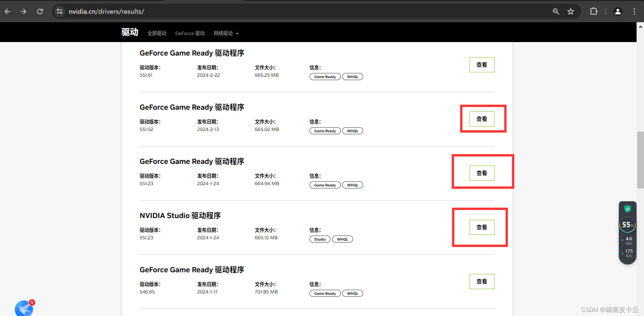Viewport: 644px width, 316px height.
Task: Click the NVIDIA Studio 驱动程序 title
Action: (x=180, y=215)
